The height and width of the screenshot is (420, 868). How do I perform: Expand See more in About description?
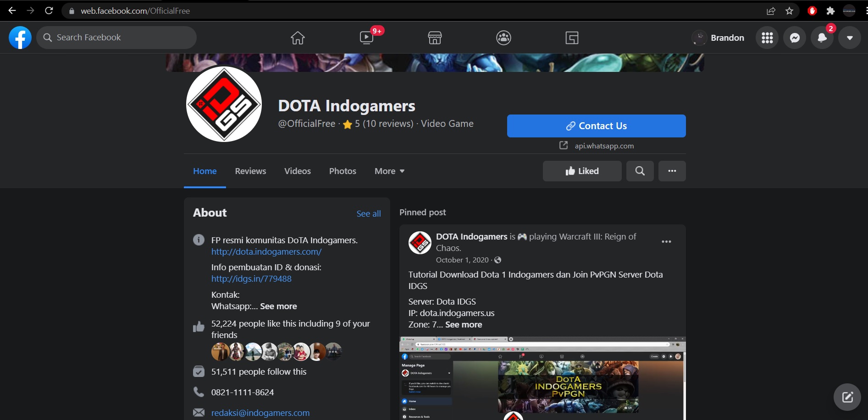[x=278, y=306]
